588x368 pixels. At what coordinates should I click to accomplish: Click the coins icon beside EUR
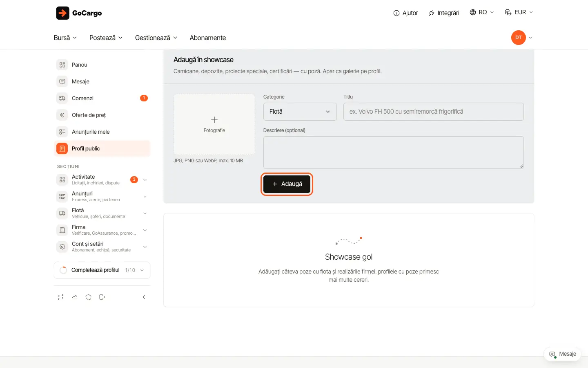[x=508, y=12]
